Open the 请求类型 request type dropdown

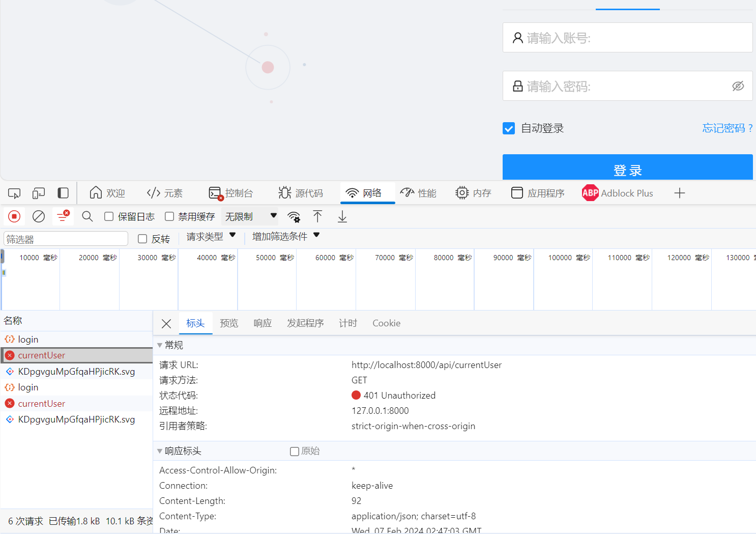(x=211, y=236)
